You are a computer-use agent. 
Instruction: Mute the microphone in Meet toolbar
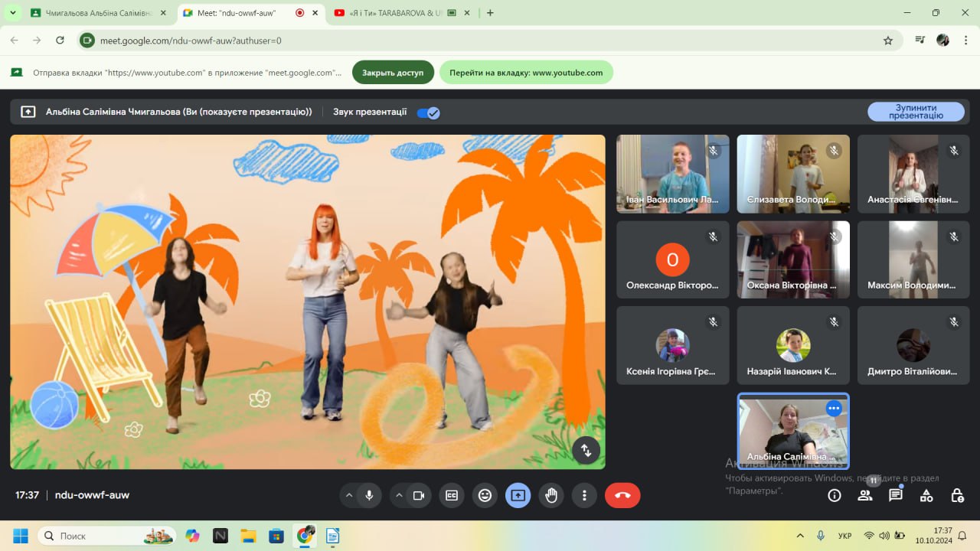point(369,496)
